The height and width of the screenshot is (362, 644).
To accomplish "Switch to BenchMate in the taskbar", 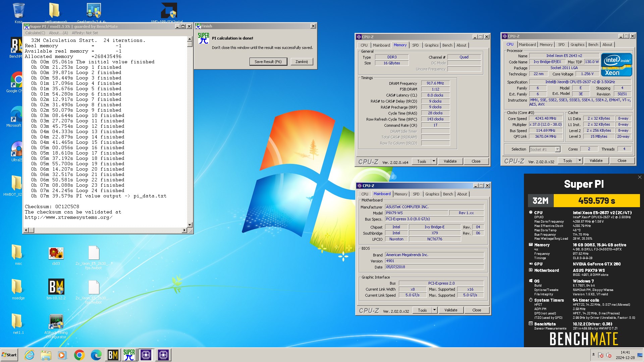I will [113, 355].
